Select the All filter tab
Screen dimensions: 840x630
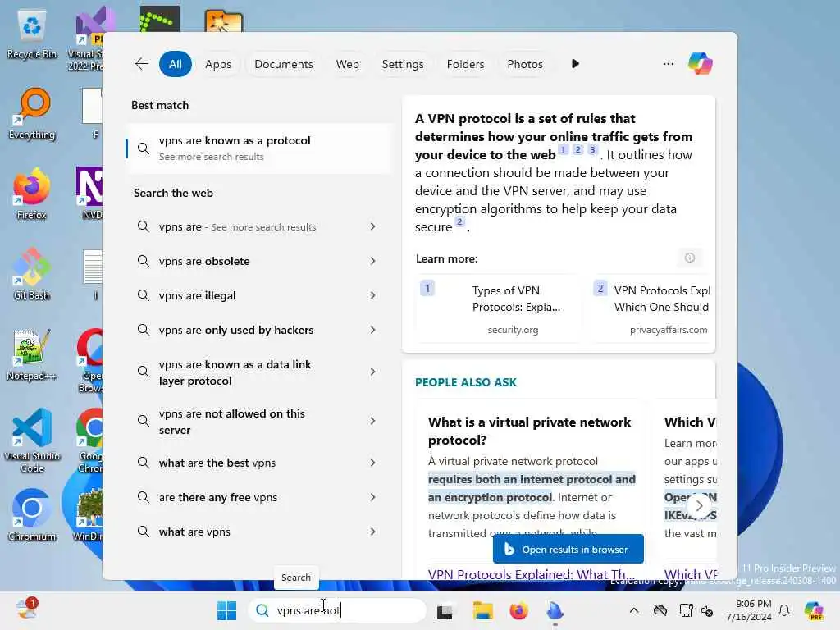point(176,64)
